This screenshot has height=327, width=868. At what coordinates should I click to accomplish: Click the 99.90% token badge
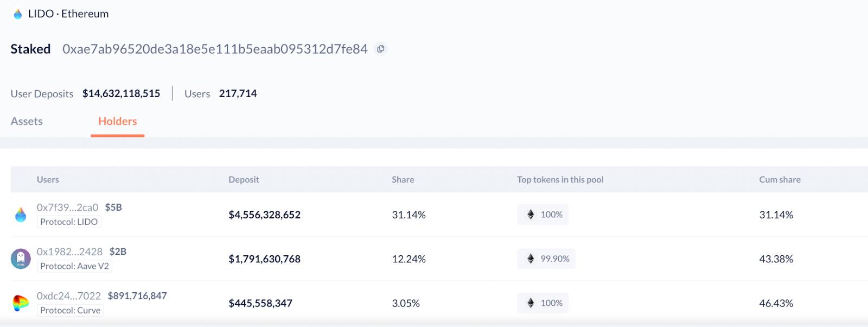(x=546, y=259)
